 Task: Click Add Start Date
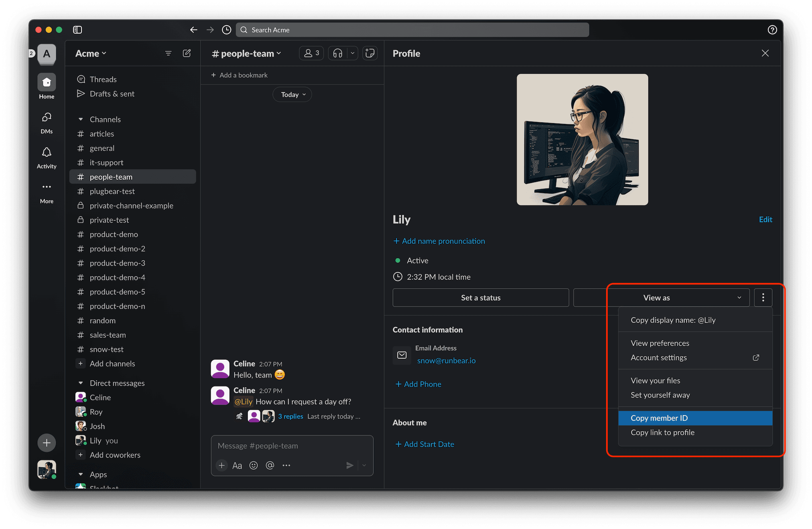[x=424, y=444]
